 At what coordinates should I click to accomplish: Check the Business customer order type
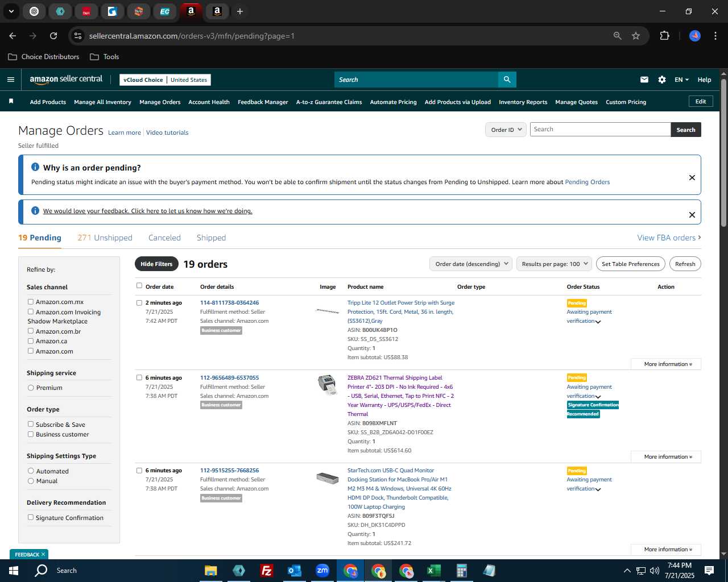[x=31, y=434]
